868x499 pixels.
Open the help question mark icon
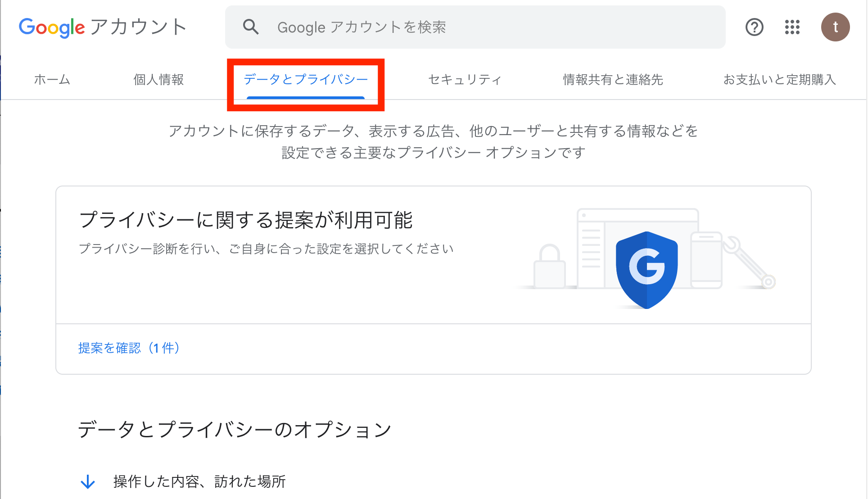755,27
